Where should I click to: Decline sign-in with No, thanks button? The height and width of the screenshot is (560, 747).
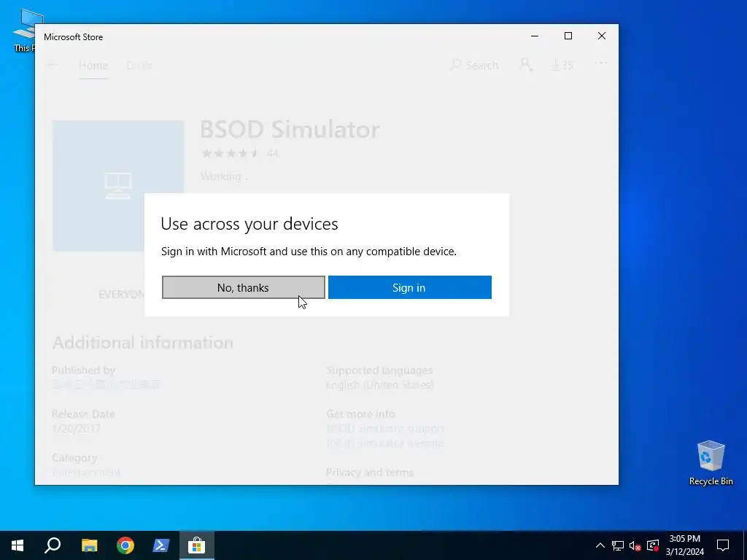(x=244, y=287)
